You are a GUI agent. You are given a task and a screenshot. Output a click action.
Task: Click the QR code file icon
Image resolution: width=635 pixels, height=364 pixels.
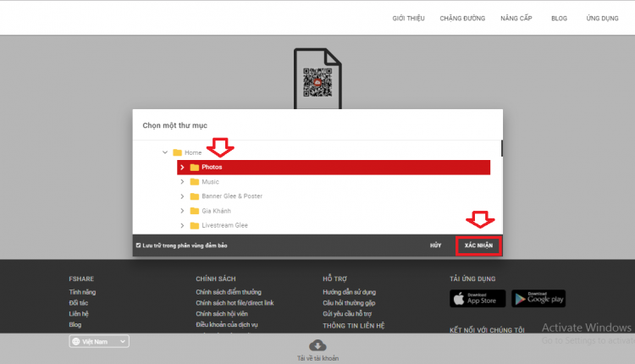317,79
